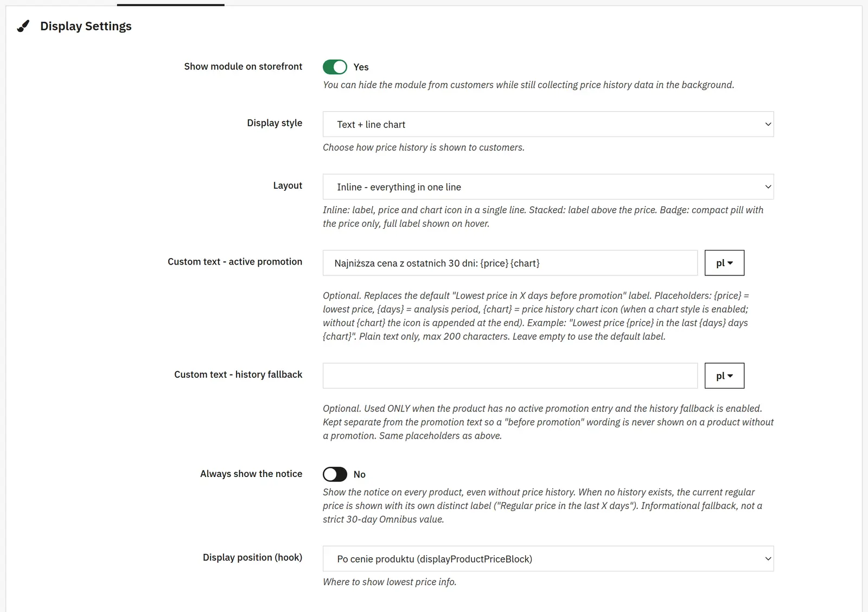Image resolution: width=868 pixels, height=612 pixels.
Task: Focus the empty history fallback text field
Action: [510, 376]
